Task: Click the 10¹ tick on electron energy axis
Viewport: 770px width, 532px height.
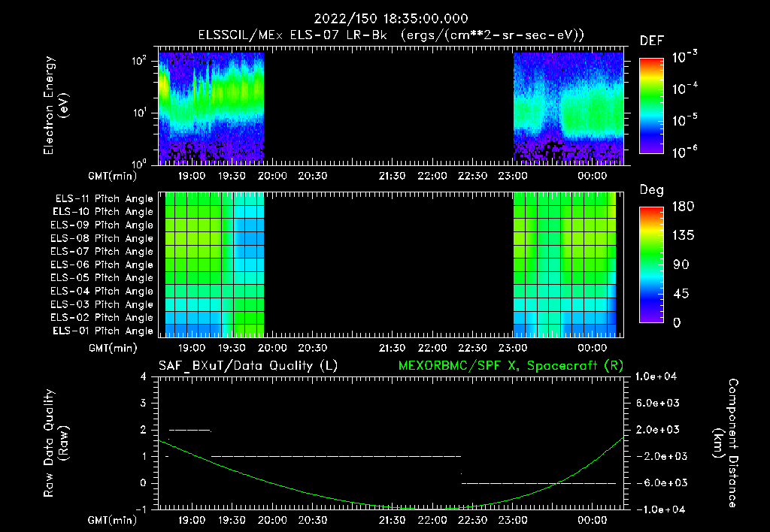Action: point(140,113)
